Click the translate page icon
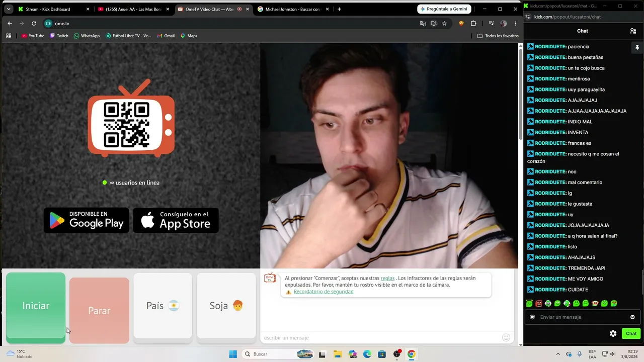The height and width of the screenshot is (362, 644). [x=423, y=23]
